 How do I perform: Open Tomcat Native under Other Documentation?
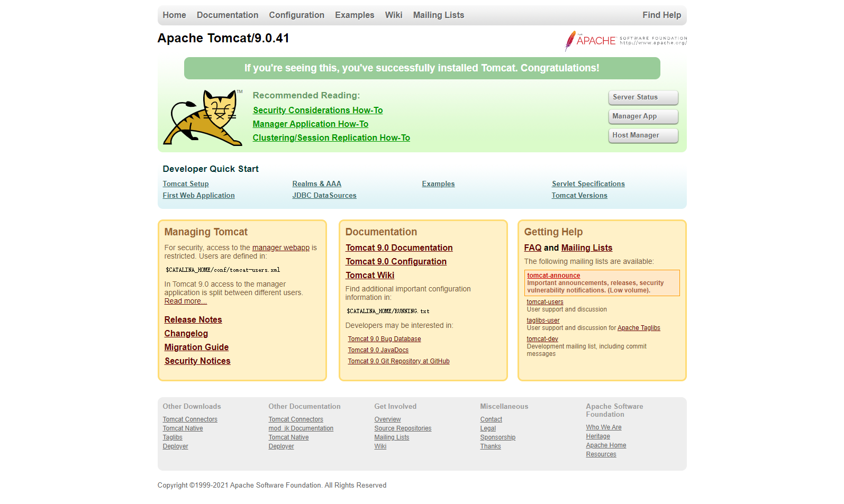[288, 437]
